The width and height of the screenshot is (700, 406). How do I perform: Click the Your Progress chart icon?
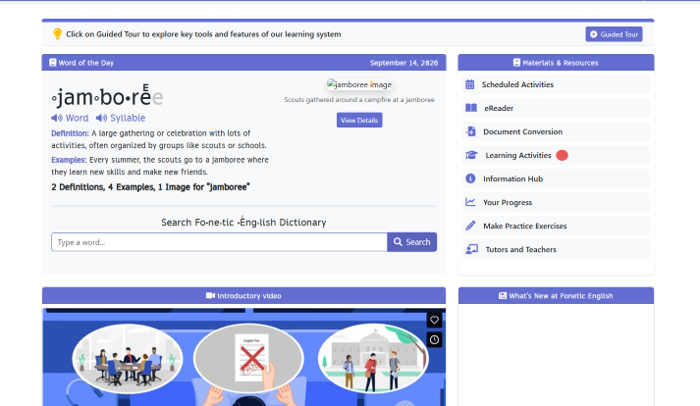[470, 202]
